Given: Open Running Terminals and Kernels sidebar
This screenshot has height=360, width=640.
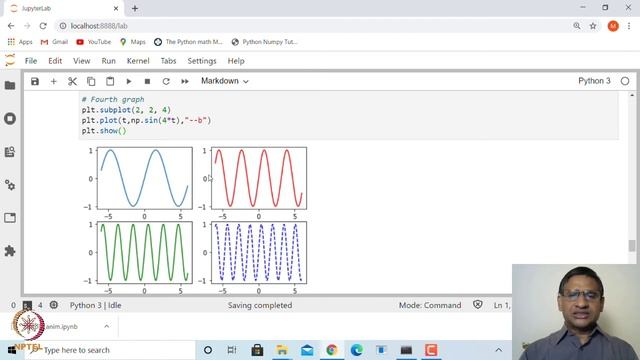Looking at the screenshot, I should 10,119.
